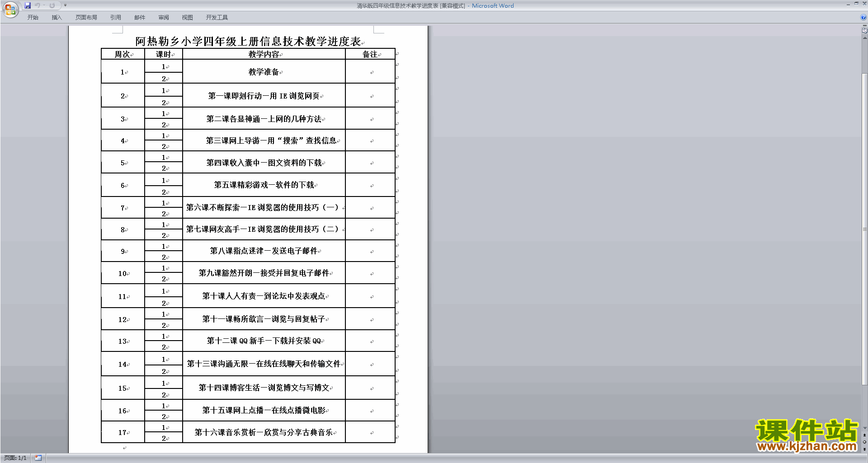Viewport: 868px width, 463px height.
Task: Switch to the 邮件 ribbon tab
Action: [x=140, y=18]
